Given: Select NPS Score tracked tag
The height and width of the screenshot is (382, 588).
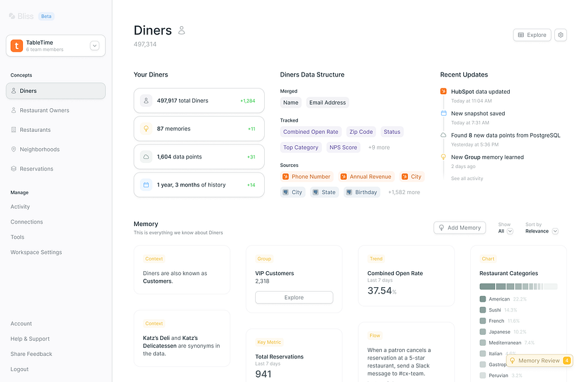Looking at the screenshot, I should click(x=343, y=148).
